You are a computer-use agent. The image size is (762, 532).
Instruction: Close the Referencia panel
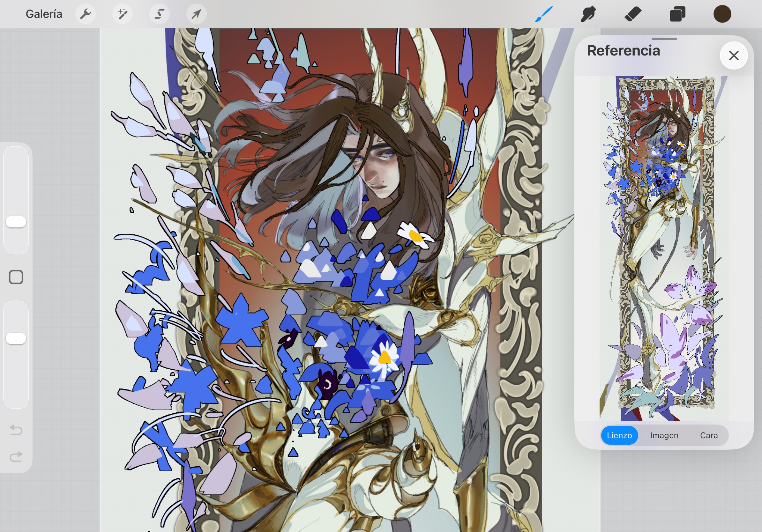pos(734,55)
